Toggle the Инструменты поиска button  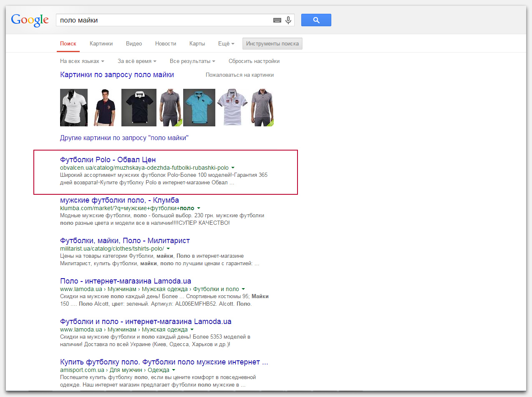pos(272,43)
